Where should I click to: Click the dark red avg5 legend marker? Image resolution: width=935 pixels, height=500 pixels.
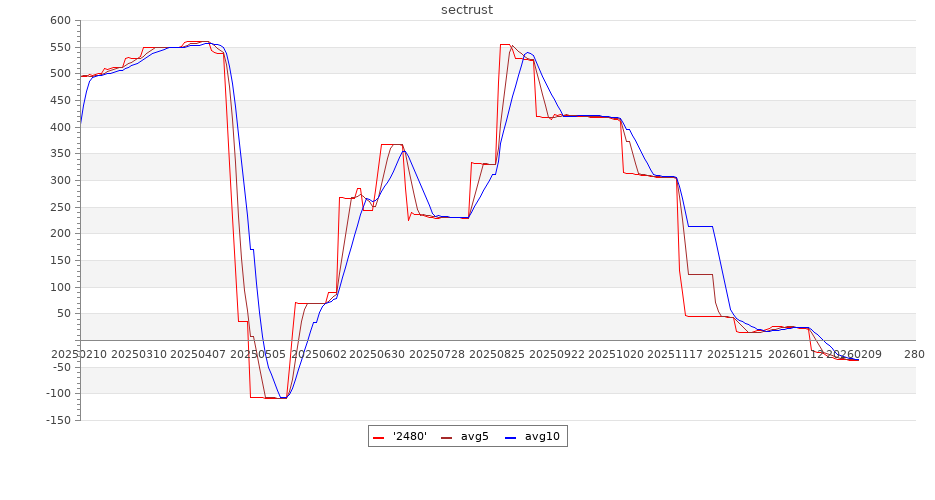[446, 436]
